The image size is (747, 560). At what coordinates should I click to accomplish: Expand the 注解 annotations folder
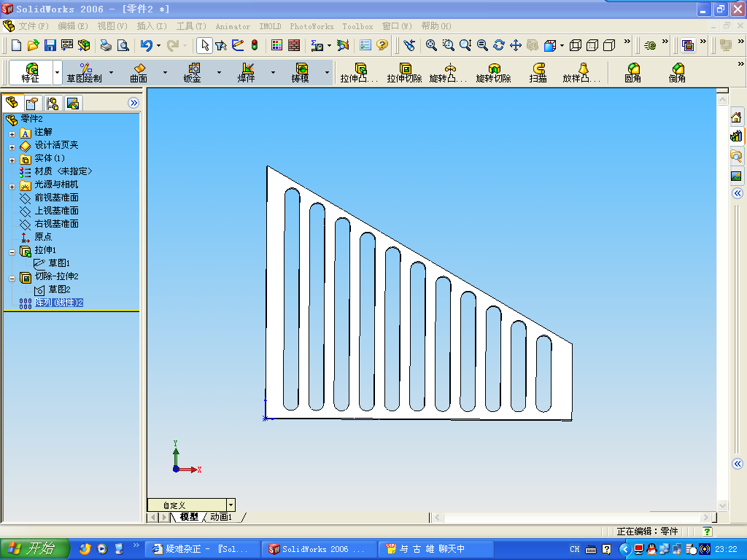tap(10, 134)
